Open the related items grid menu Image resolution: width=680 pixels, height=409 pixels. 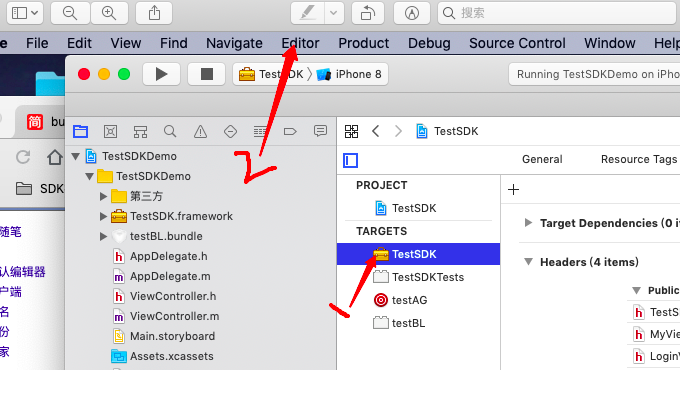pyautogui.click(x=351, y=131)
